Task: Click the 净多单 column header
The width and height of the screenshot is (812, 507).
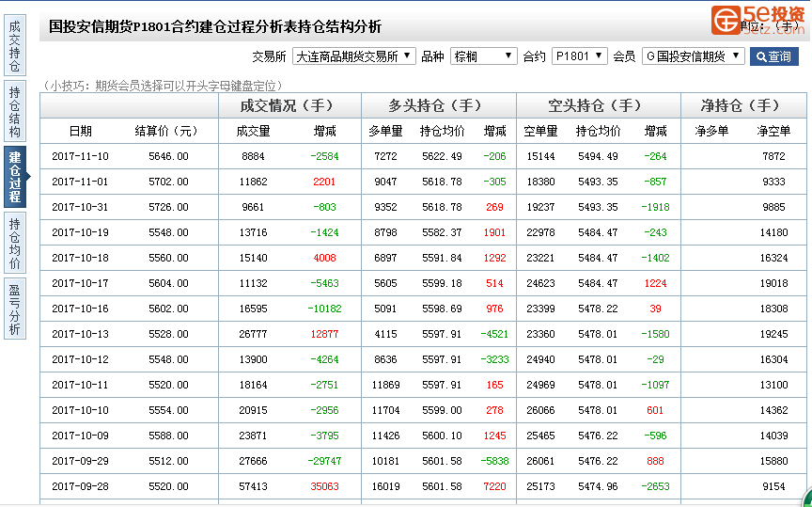Action: point(711,131)
